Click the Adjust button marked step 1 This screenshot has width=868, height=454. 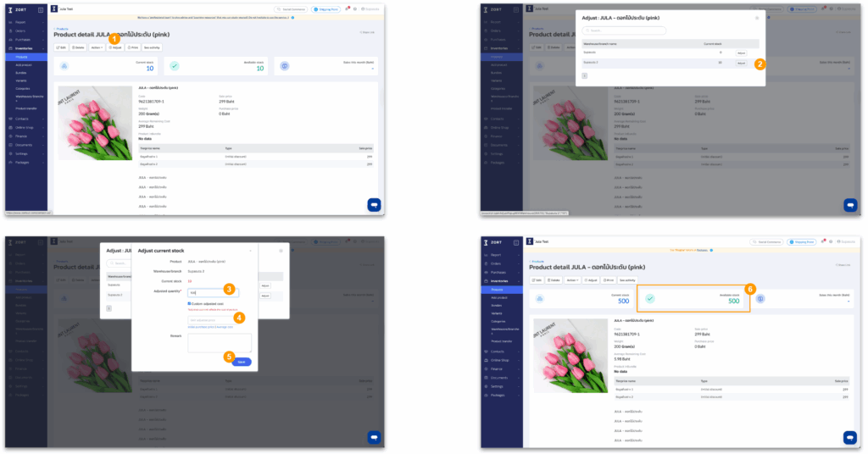point(116,47)
